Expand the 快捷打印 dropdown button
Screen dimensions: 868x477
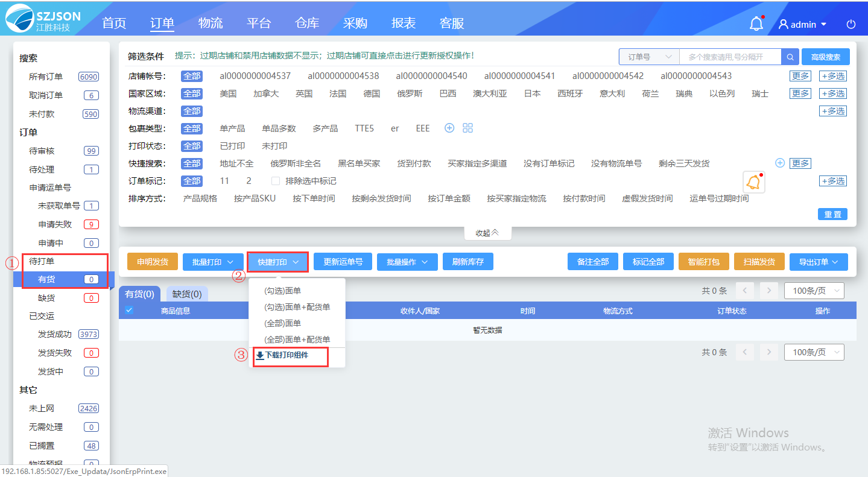pos(278,262)
